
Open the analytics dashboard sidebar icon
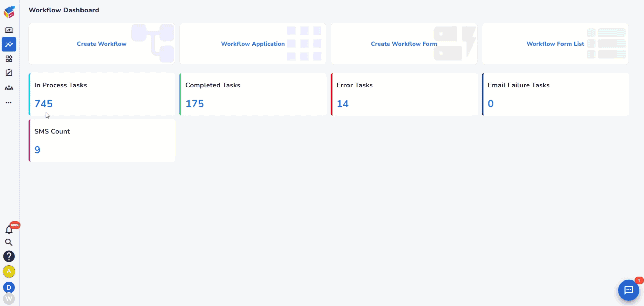[9, 44]
